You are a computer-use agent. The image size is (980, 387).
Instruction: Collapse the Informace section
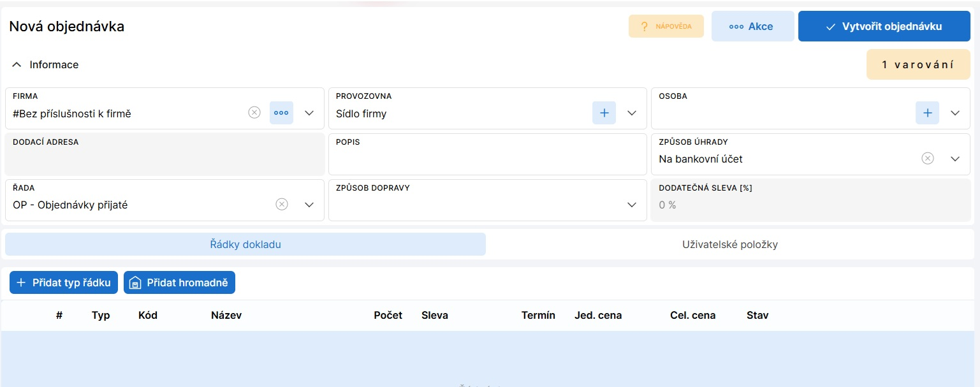17,65
